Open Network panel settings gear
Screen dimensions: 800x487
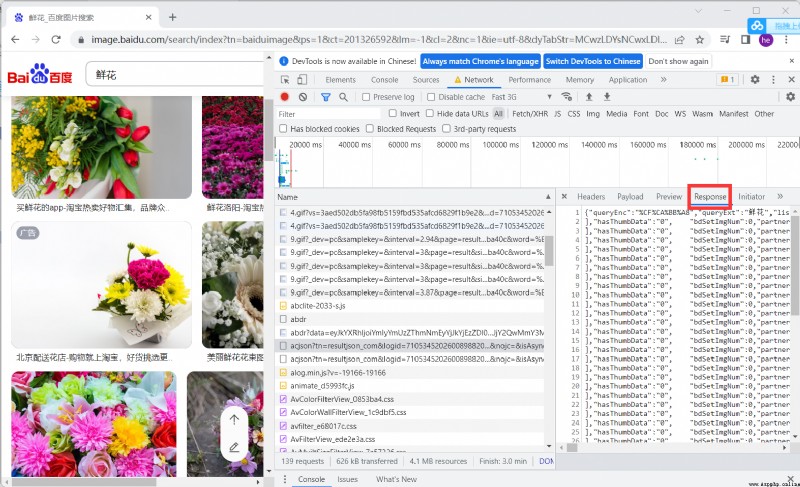tap(790, 96)
